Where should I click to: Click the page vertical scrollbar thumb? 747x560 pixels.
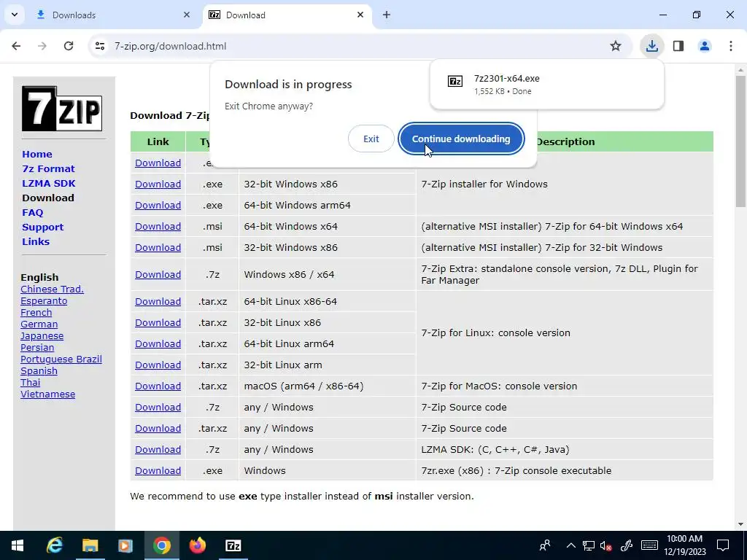pos(740,141)
